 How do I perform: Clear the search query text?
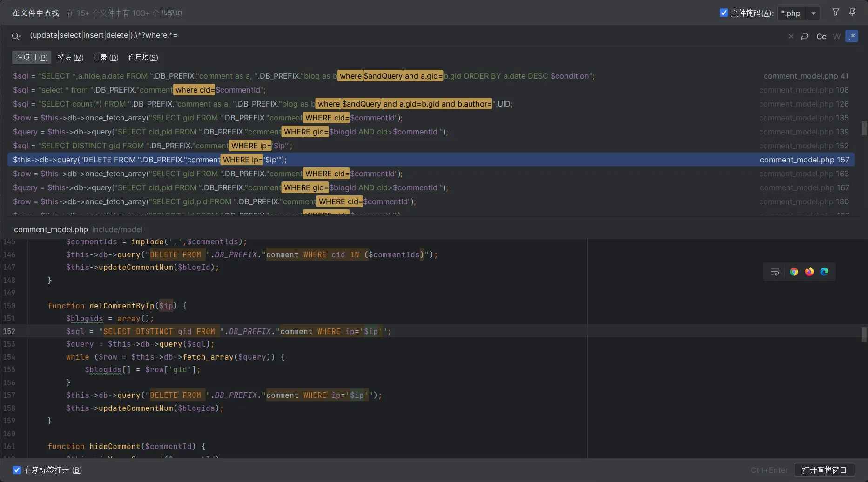pyautogui.click(x=791, y=36)
